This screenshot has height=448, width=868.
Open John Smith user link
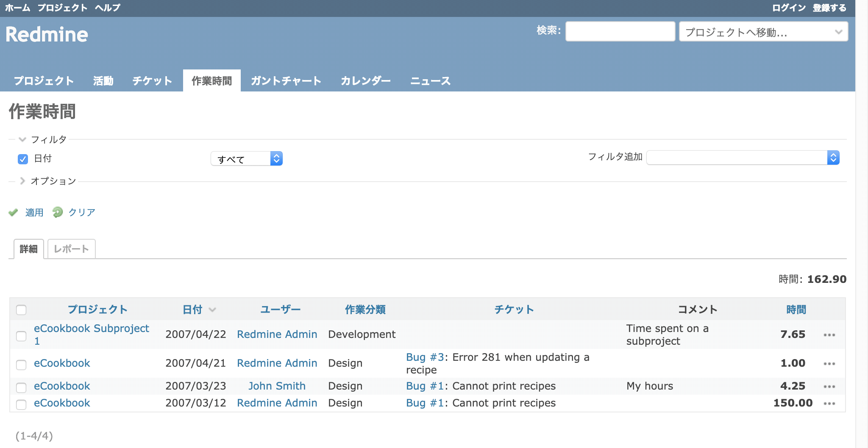(277, 386)
